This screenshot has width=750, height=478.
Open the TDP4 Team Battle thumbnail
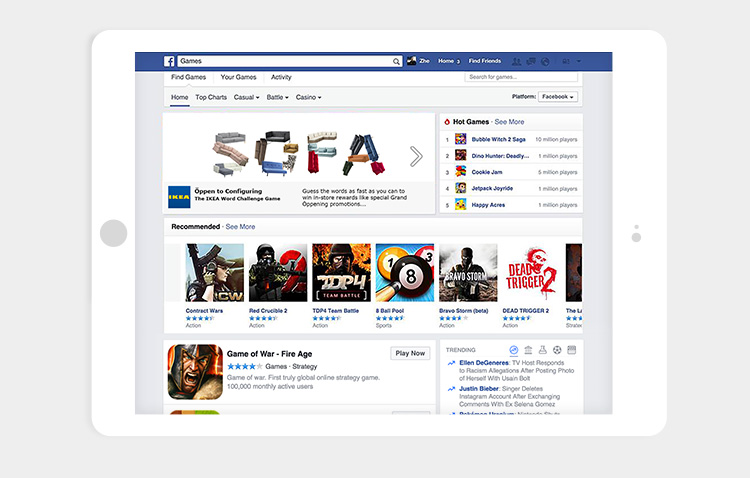[x=342, y=273]
